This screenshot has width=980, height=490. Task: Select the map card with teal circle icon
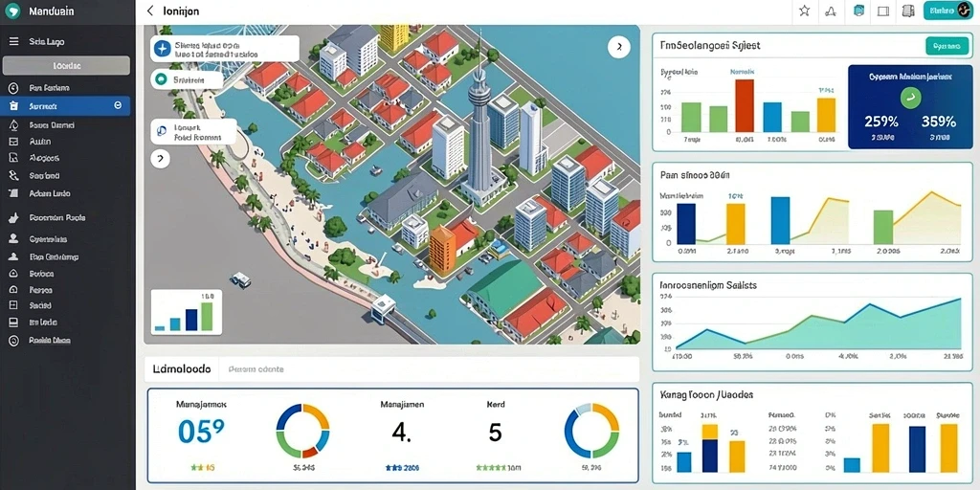187,79
